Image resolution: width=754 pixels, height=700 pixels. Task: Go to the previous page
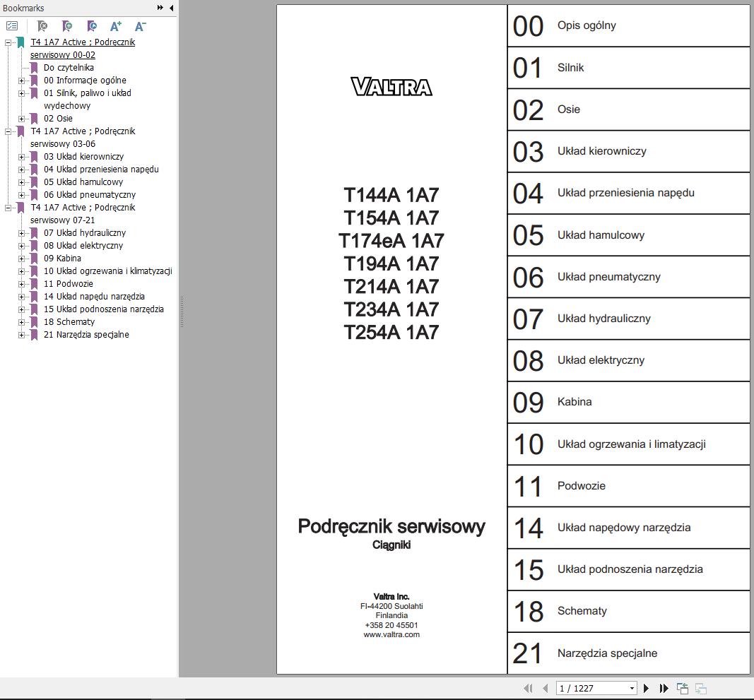pyautogui.click(x=546, y=689)
